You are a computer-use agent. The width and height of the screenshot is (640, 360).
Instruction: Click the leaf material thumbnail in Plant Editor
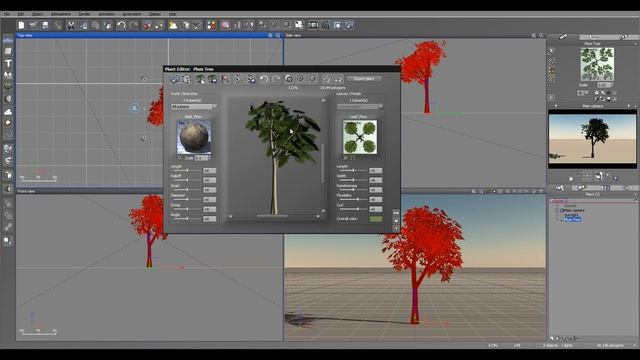point(360,137)
